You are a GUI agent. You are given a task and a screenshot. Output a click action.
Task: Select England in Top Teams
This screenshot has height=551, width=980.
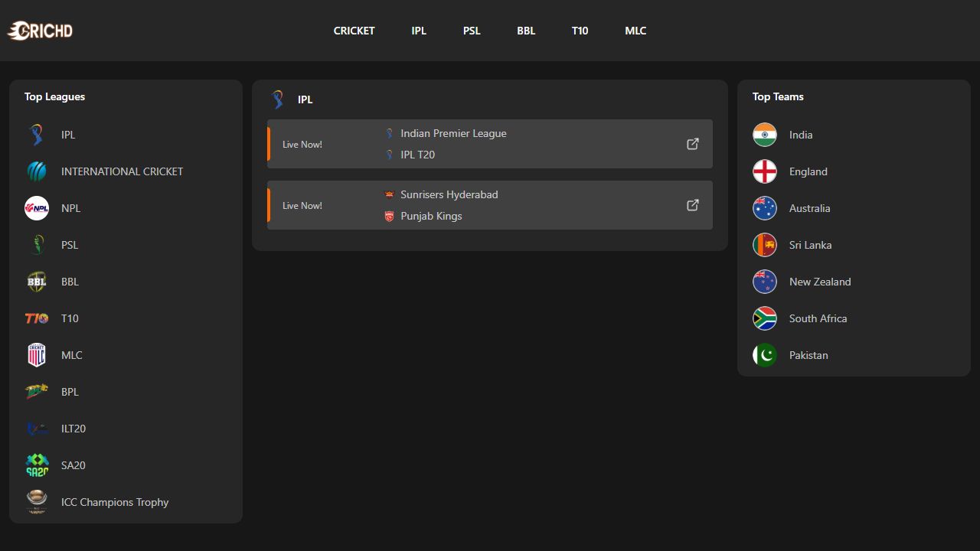tap(808, 171)
